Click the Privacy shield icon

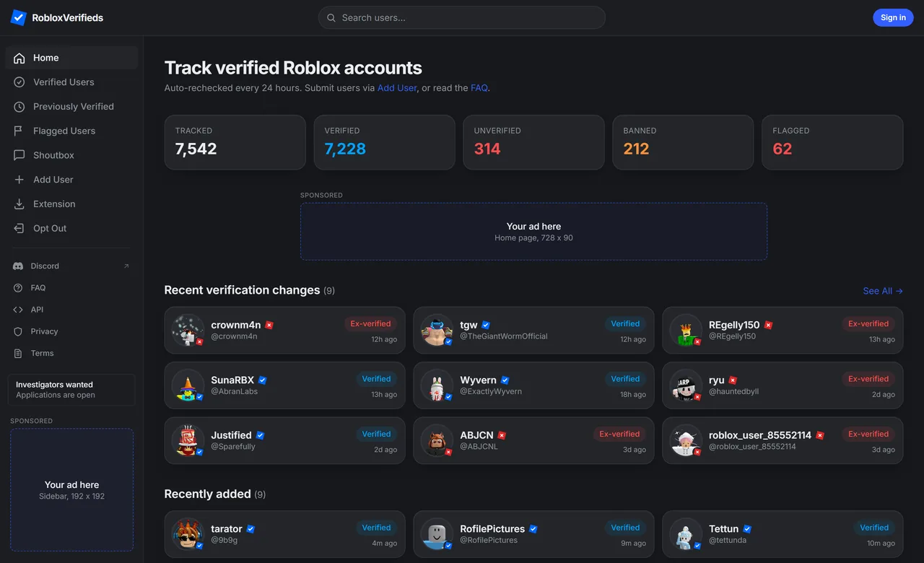coord(18,331)
